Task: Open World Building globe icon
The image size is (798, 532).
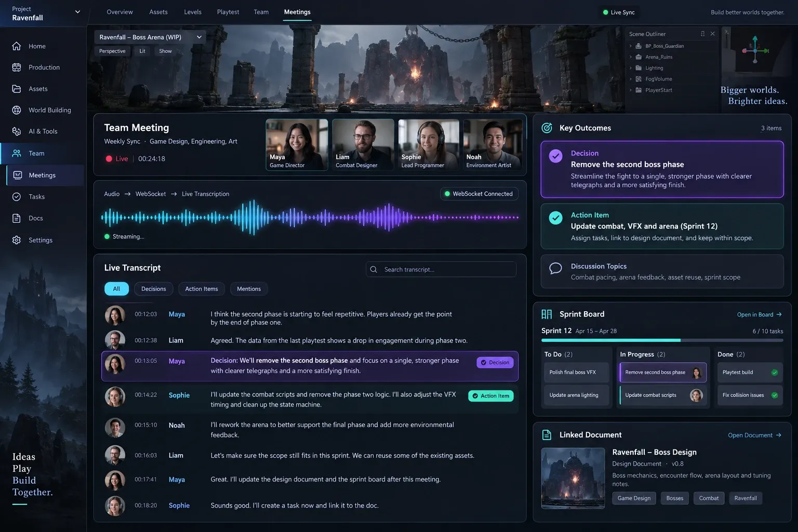Action: pos(17,110)
